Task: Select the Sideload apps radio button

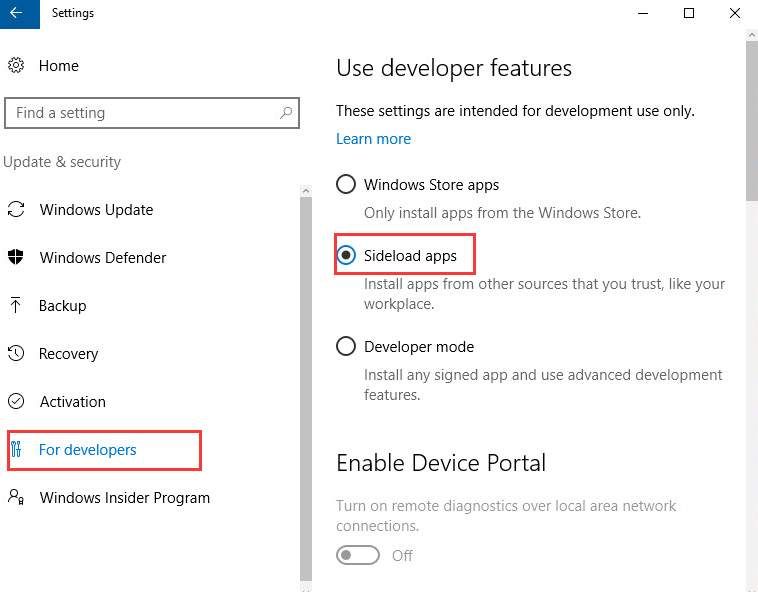Action: pyautogui.click(x=346, y=256)
